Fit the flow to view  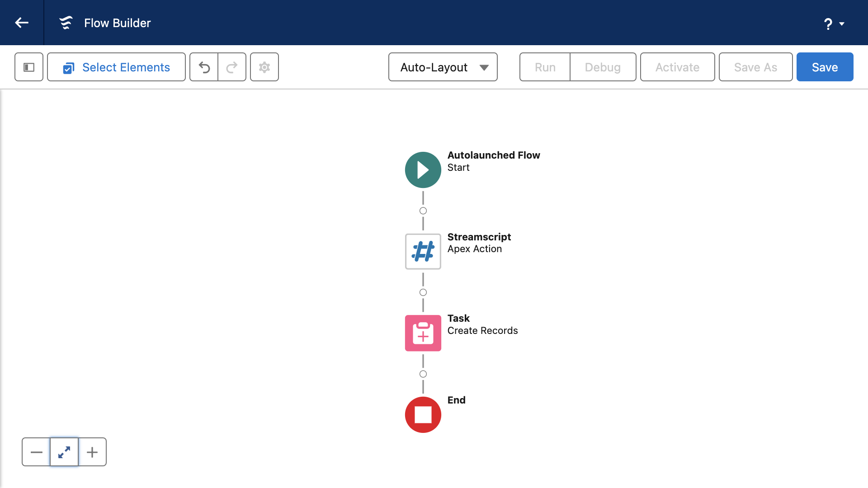pos(64,452)
